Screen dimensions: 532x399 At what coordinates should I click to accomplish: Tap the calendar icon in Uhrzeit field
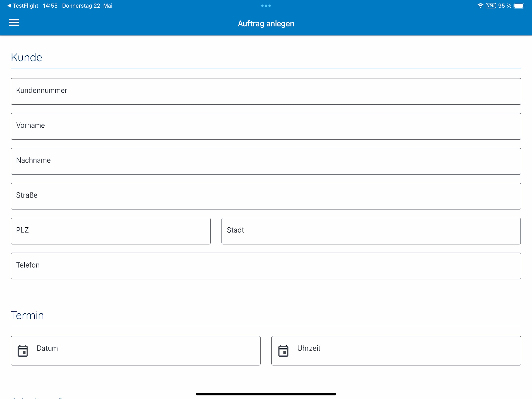click(283, 351)
